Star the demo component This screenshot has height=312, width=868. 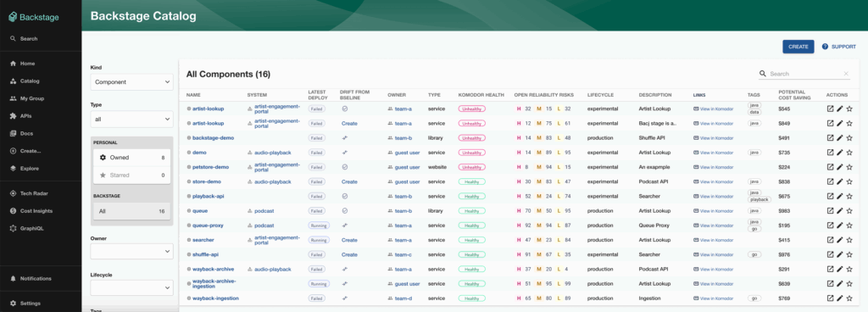click(x=849, y=152)
